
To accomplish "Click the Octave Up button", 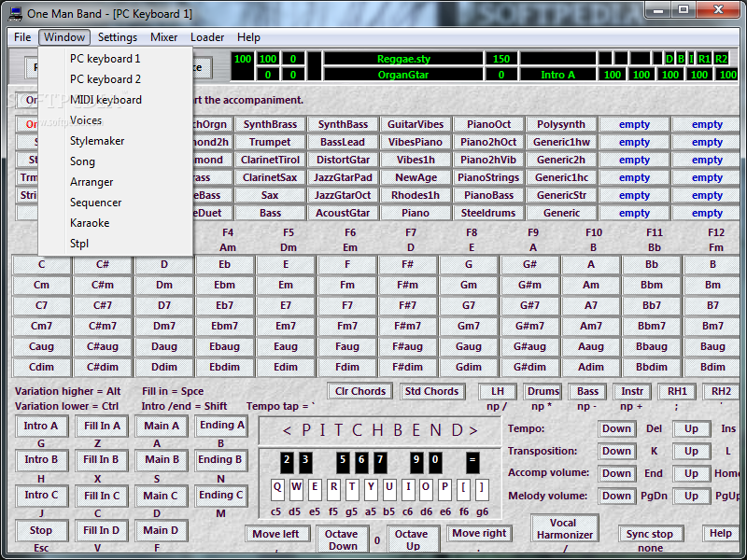I will click(412, 540).
